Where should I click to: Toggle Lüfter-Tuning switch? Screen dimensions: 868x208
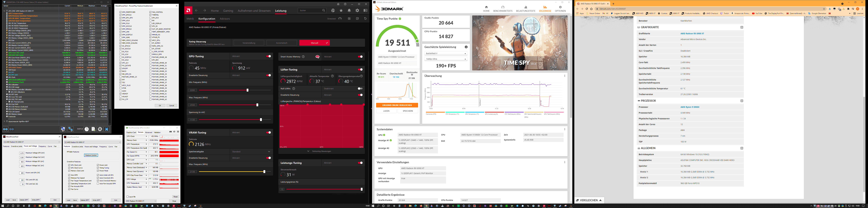point(360,69)
